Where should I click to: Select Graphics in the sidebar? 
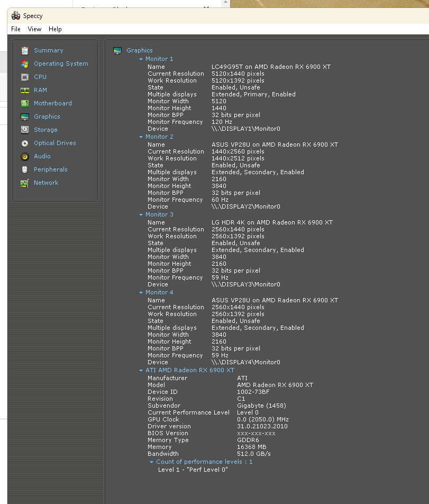click(x=47, y=116)
